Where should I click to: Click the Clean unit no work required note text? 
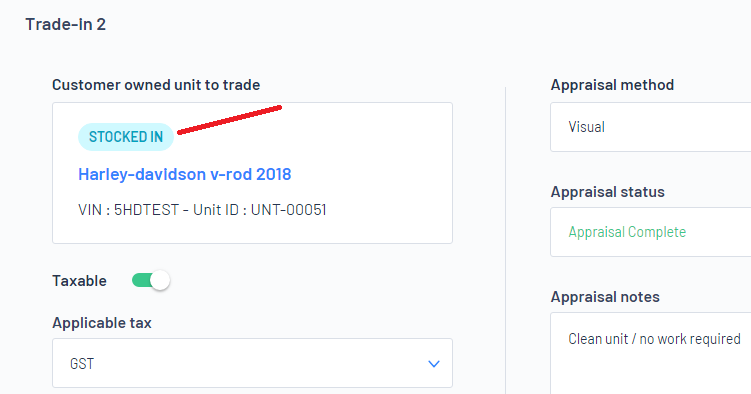coord(654,339)
